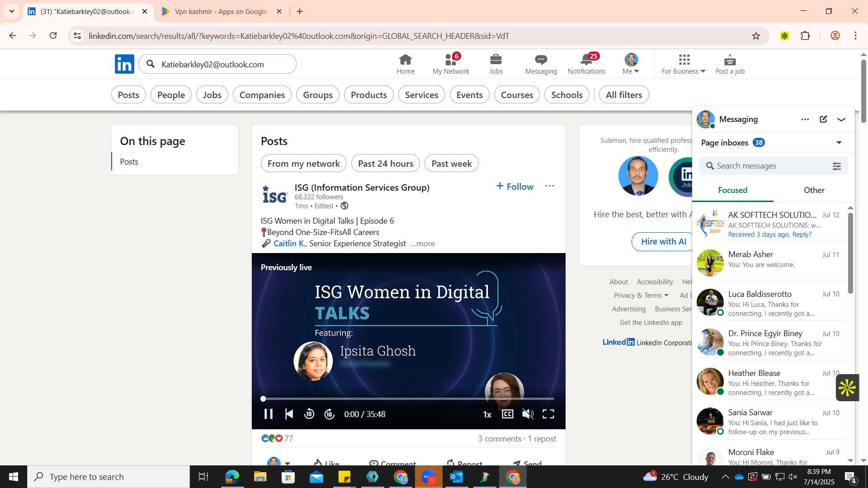Unmute the video audio
Screen dimensions: 868x488
pyautogui.click(x=528, y=414)
